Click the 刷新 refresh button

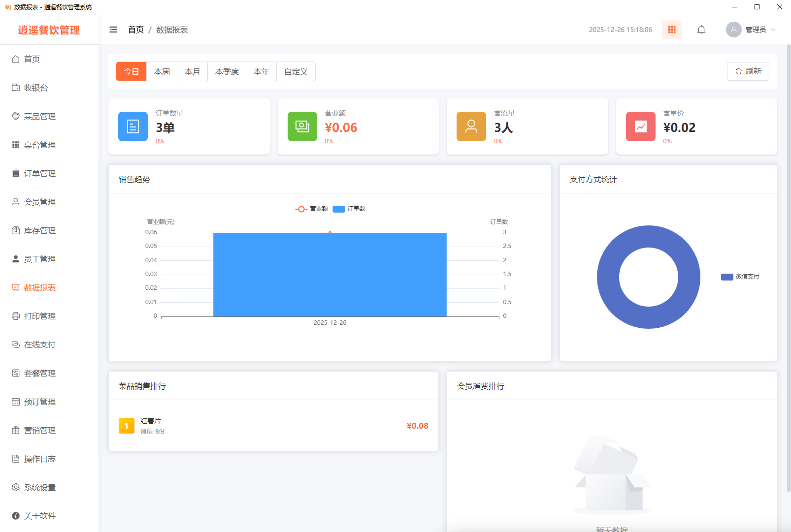tap(748, 71)
